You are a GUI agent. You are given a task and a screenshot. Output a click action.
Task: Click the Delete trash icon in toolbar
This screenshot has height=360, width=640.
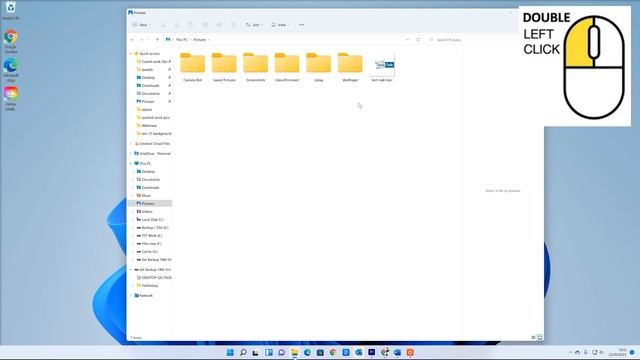click(x=233, y=25)
